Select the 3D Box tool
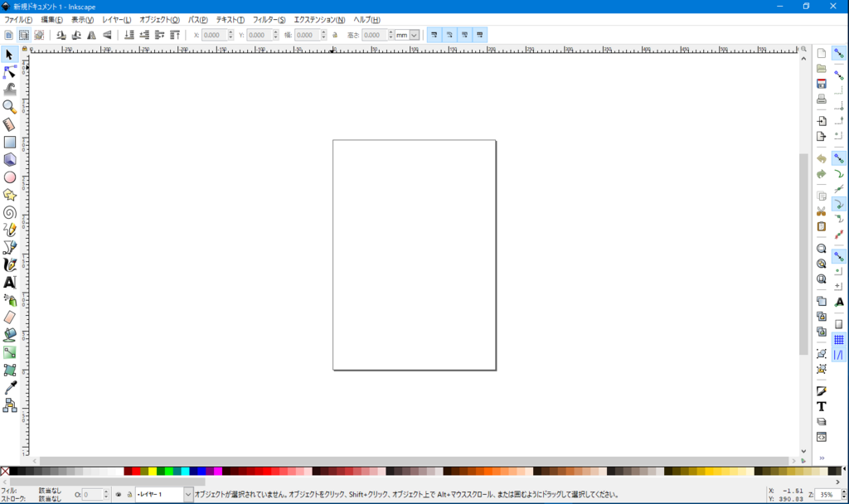This screenshot has height=504, width=849. pos(9,160)
